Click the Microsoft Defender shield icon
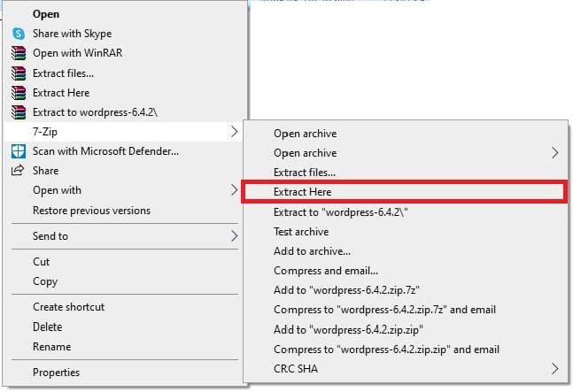Screen dimensions: 573x392 click(19, 150)
